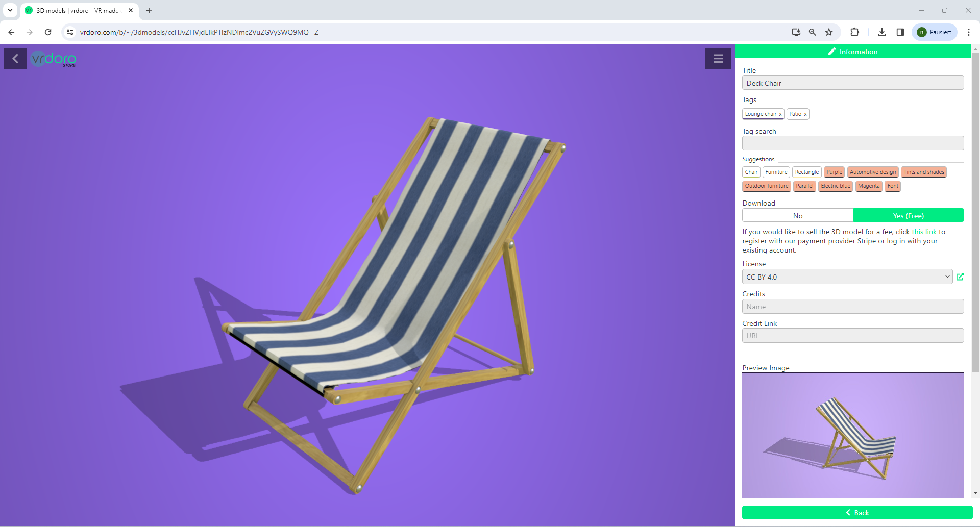The height and width of the screenshot is (527, 980).
Task: Click the back arrow icon beside vrdoro logo
Action: coord(15,59)
